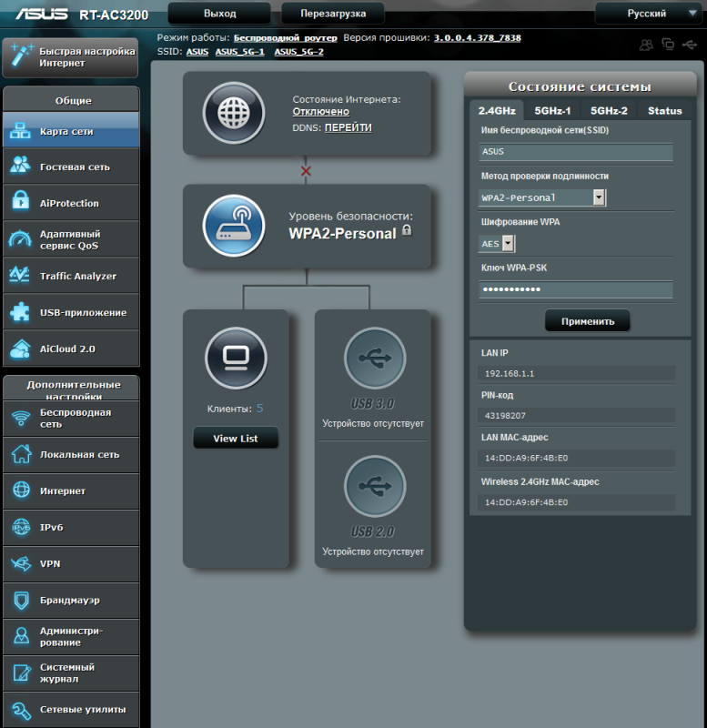Viewport: 707px width, 728px height.
Task: Click the Выход logout button
Action: (x=219, y=14)
